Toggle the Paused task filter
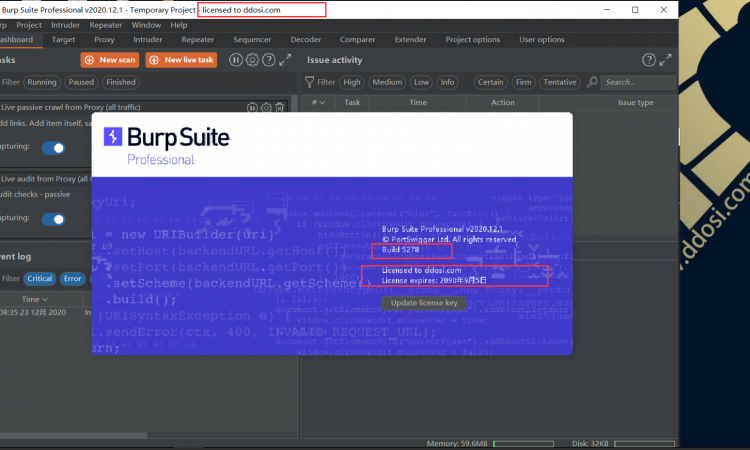This screenshot has height=450, width=750. [81, 82]
